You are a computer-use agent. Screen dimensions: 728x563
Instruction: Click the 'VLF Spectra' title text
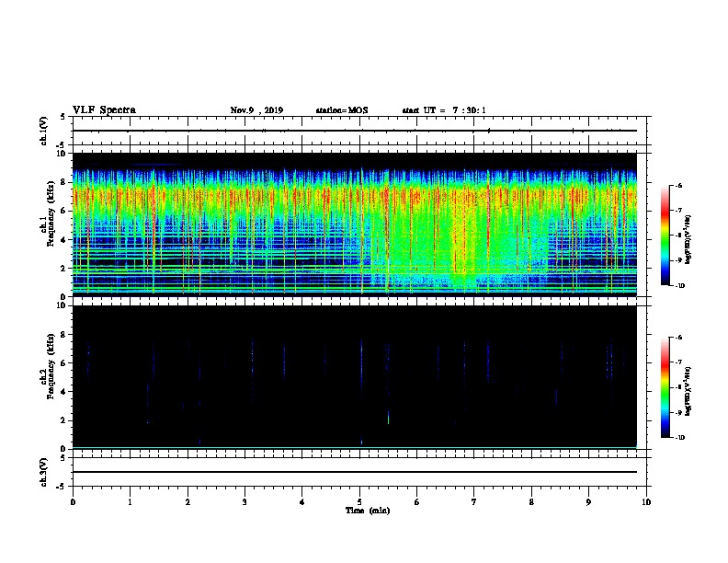point(104,110)
